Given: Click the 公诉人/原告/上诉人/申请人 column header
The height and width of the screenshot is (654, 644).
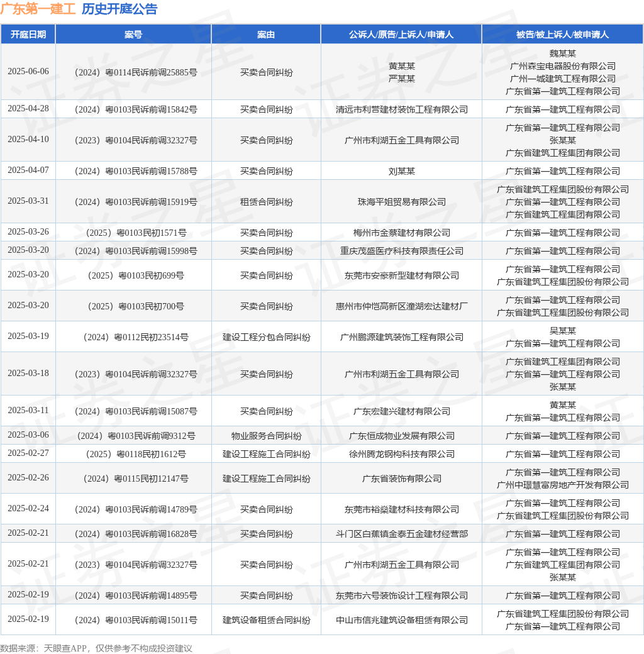Looking at the screenshot, I should [401, 34].
